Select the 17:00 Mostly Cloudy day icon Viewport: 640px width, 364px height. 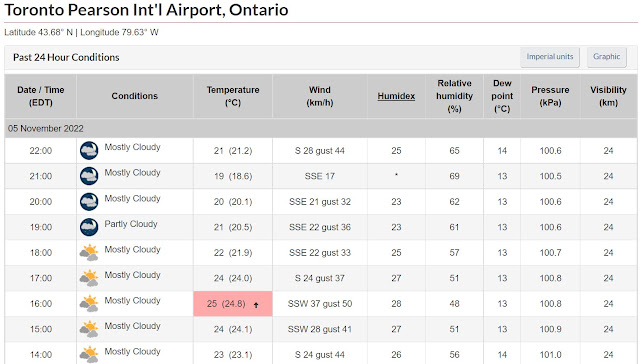pyautogui.click(x=89, y=278)
